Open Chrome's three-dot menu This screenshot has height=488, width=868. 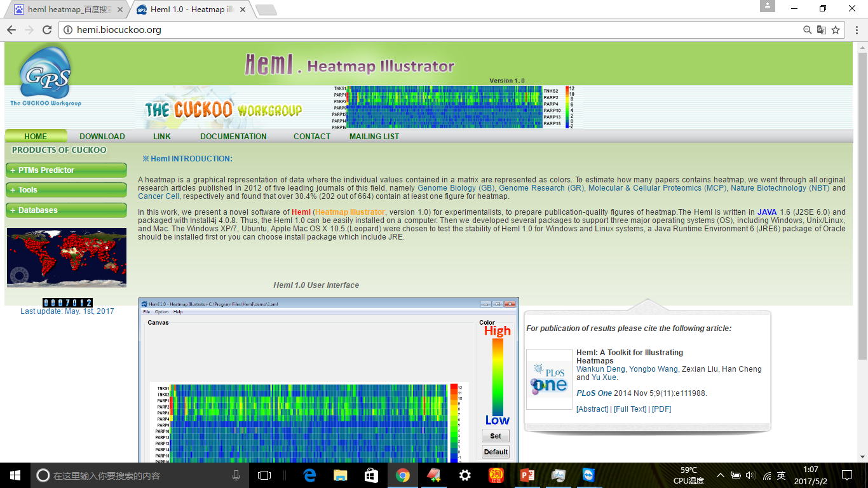pyautogui.click(x=856, y=30)
